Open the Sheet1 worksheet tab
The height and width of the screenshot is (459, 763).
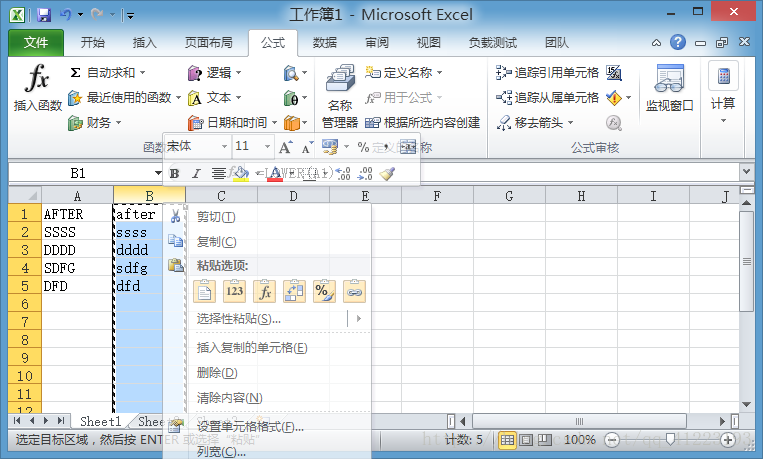100,421
